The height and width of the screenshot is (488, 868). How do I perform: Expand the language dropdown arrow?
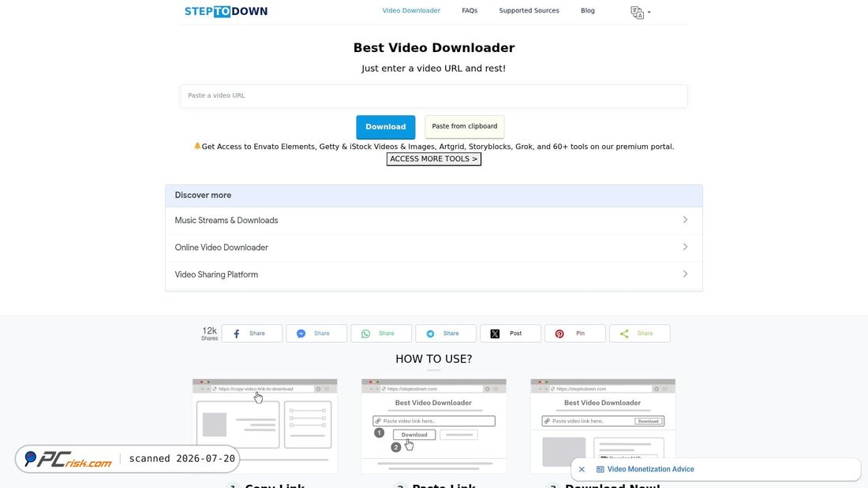pyautogui.click(x=649, y=12)
